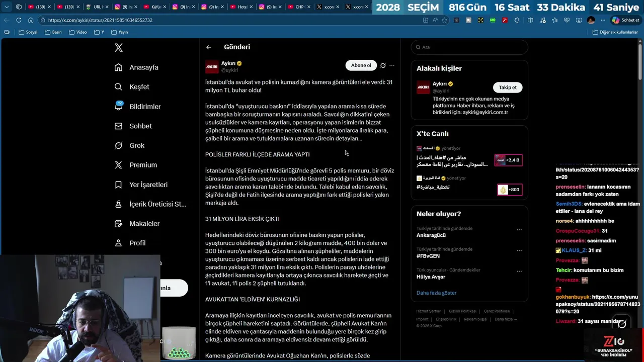This screenshot has width=644, height=362.
Task: Open Profil in the sidebar
Action: click(x=130, y=243)
